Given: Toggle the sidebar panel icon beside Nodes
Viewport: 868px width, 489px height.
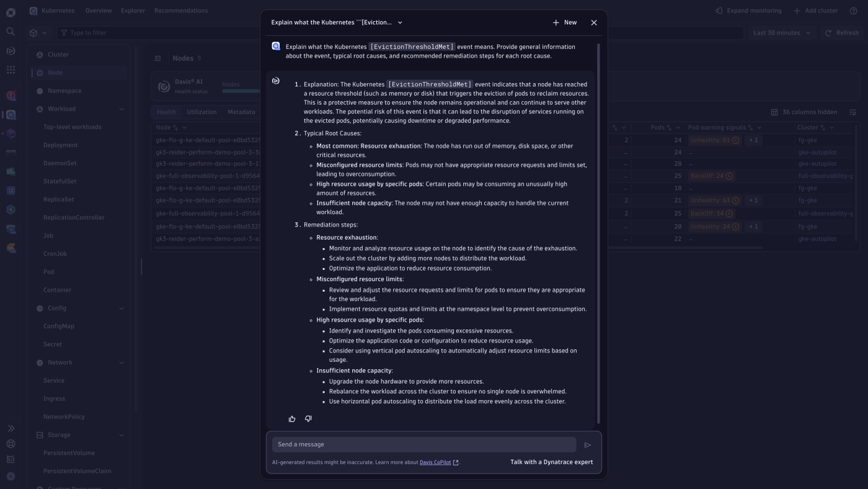Looking at the screenshot, I should (x=158, y=58).
